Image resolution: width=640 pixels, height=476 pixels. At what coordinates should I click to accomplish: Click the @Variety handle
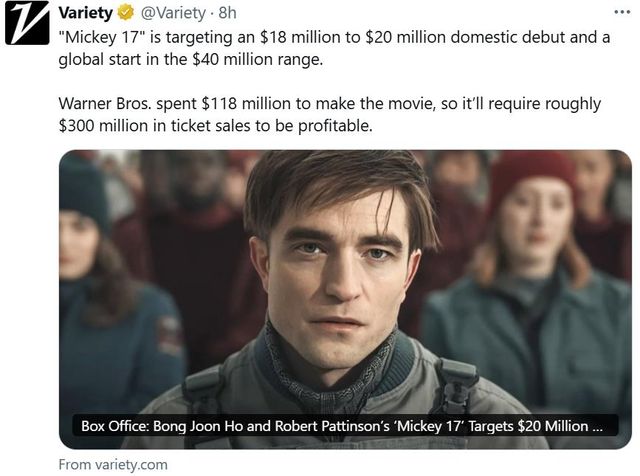[174, 14]
